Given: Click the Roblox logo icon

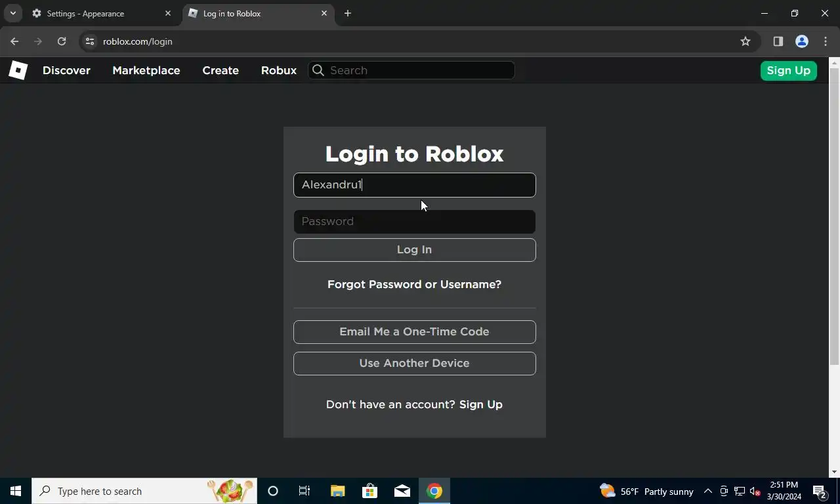Looking at the screenshot, I should pos(18,70).
